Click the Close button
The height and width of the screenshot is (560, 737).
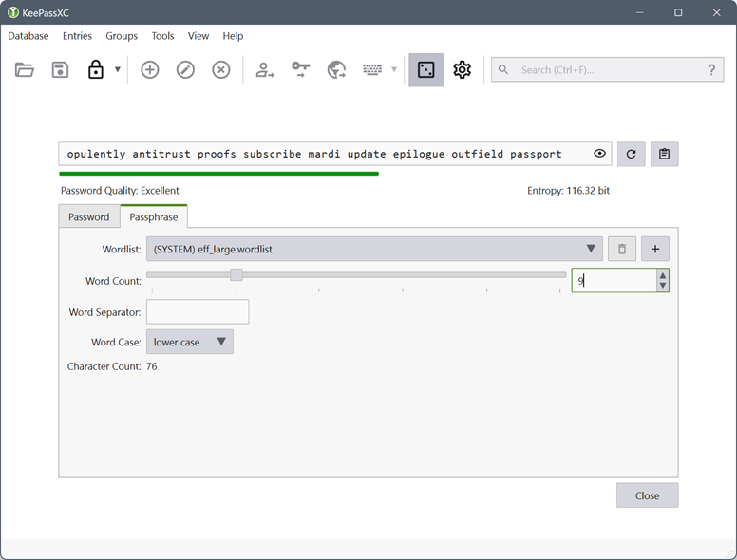pyautogui.click(x=647, y=495)
